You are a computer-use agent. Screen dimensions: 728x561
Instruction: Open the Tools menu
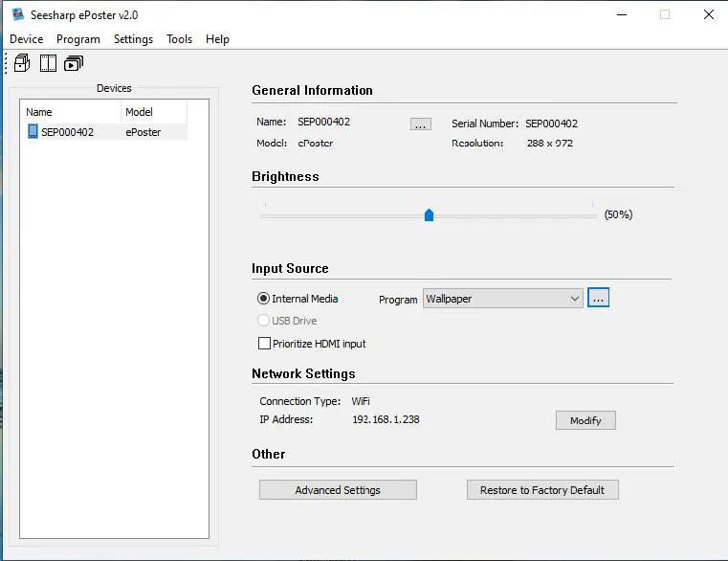pyautogui.click(x=179, y=39)
